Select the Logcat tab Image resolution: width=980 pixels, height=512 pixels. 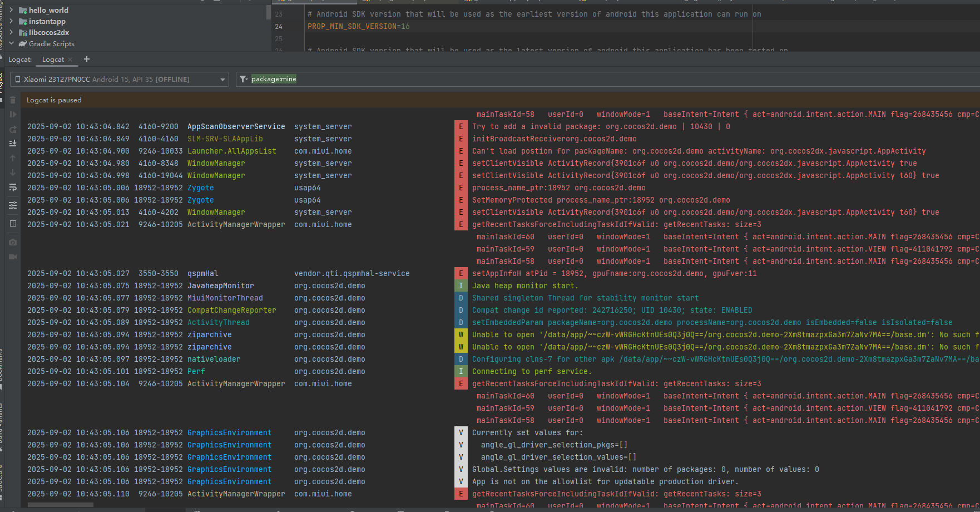tap(53, 60)
